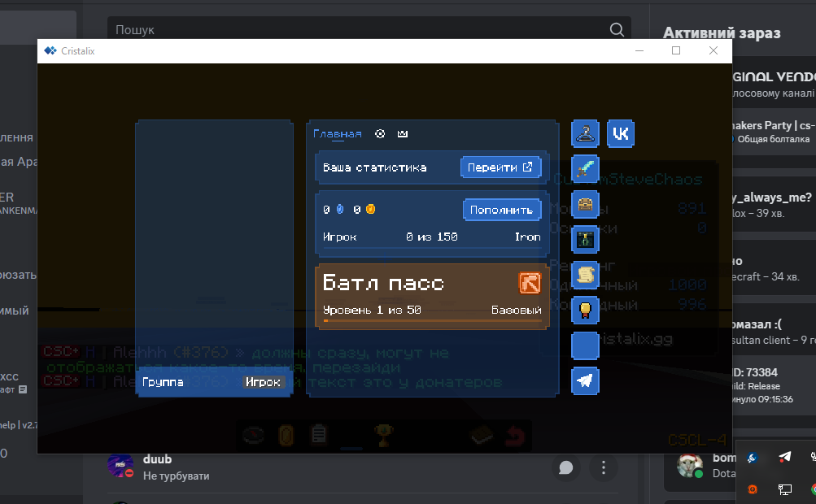Click the ID: 73384 activity text
Viewport: 816px width, 504px height.
tap(755, 372)
